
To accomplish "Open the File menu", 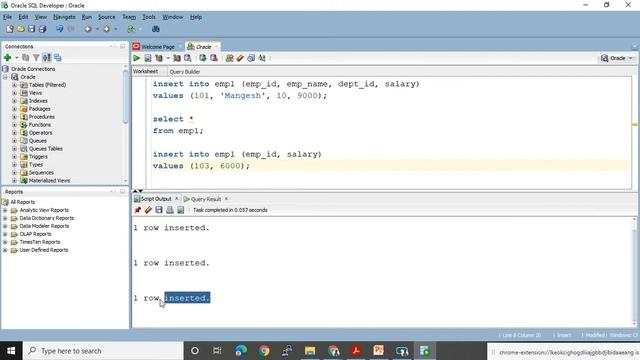I will 7,17.
